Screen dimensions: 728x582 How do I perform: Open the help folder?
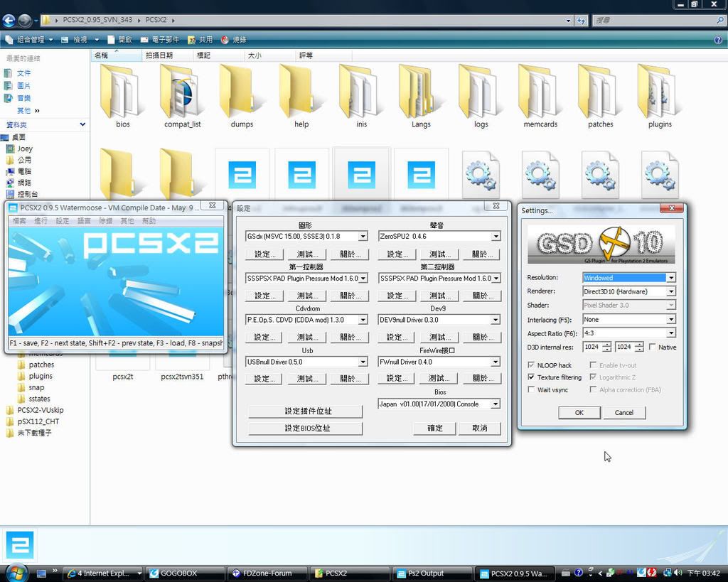click(x=301, y=96)
